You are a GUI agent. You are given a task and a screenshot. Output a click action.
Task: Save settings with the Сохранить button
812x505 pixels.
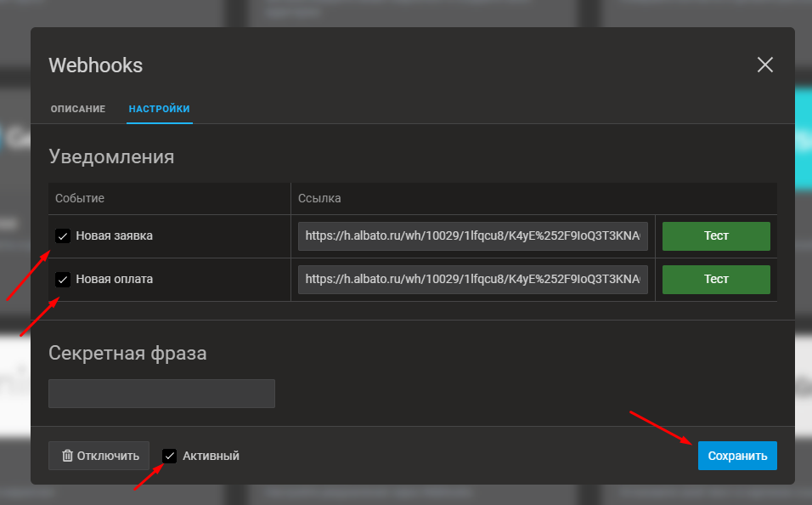[x=736, y=456]
